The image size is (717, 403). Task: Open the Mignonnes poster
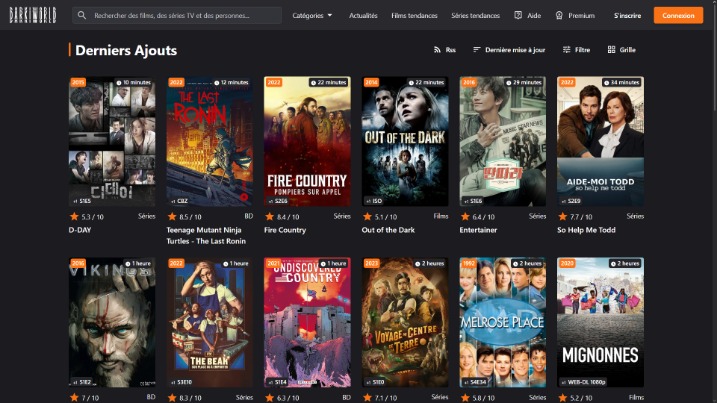600,322
